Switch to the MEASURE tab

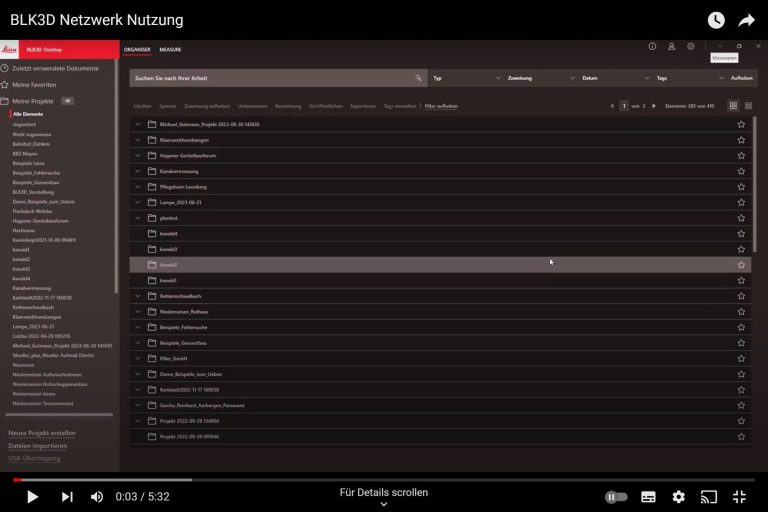170,49
